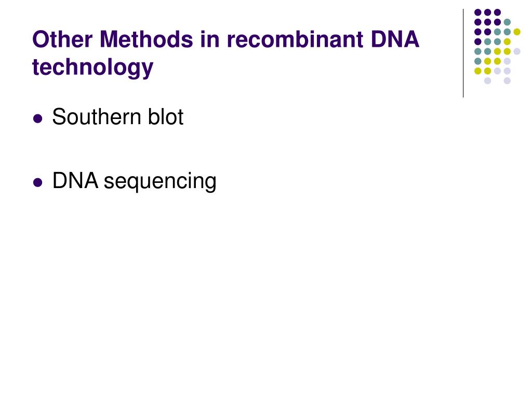The width and height of the screenshot is (532, 399).
Task: Click the word "technology" in the title
Action: point(92,68)
